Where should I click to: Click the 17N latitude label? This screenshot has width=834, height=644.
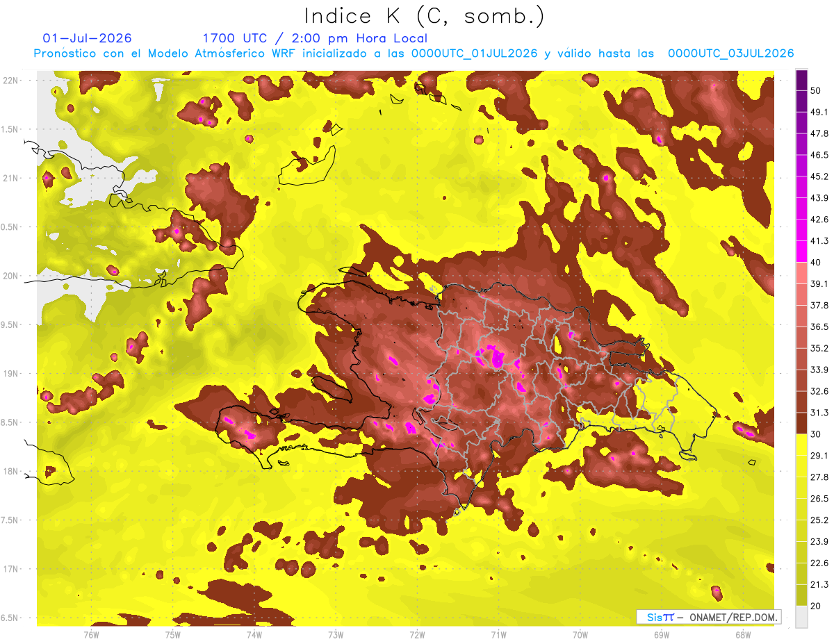[x=10, y=569]
